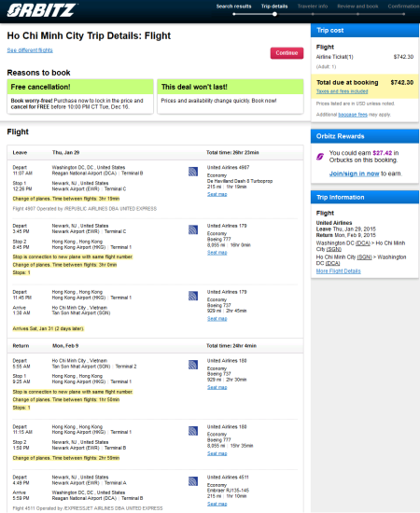
Task: Select Review and book step
Action: coord(357,7)
